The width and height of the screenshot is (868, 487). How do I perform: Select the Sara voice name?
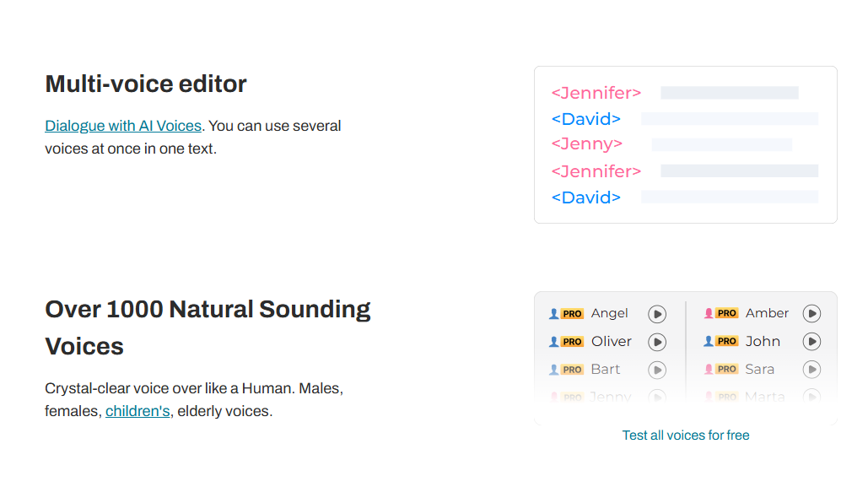[x=760, y=370]
